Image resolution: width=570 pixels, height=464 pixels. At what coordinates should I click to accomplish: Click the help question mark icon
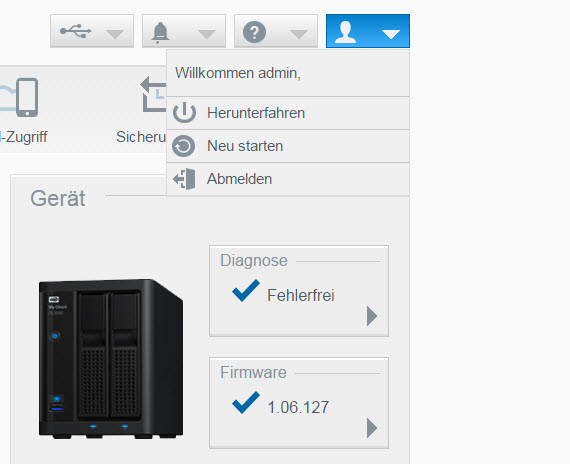point(254,32)
